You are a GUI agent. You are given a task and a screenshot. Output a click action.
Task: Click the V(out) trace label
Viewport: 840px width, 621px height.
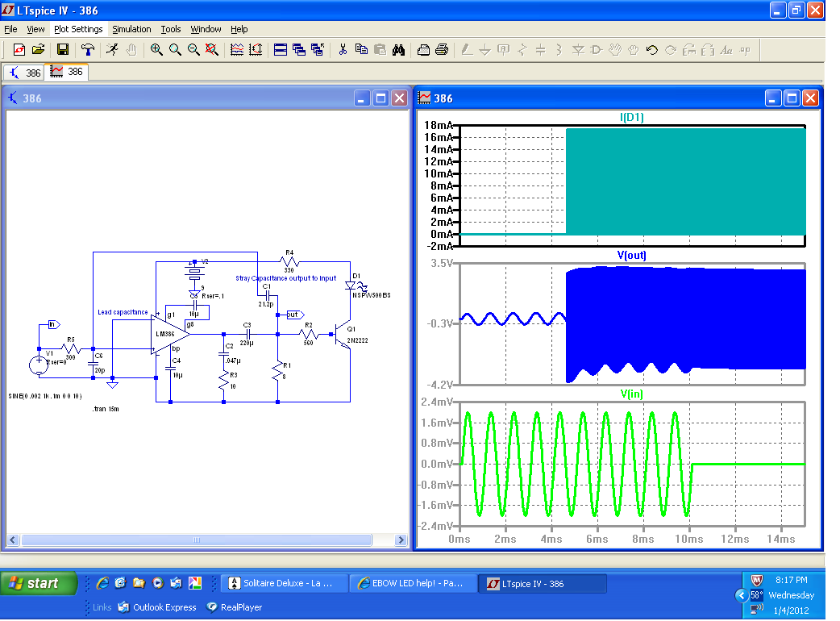631,255
